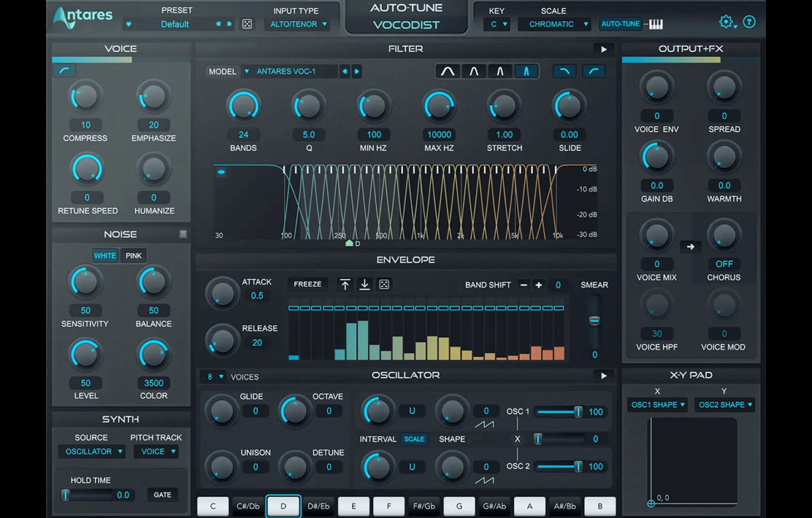Decrease Band Shift with the minus icon
Viewport: 812px width, 518px height.
pyautogui.click(x=523, y=285)
